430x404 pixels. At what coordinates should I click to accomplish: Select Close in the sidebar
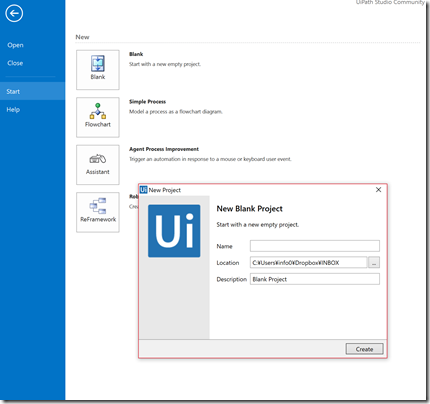(x=15, y=63)
